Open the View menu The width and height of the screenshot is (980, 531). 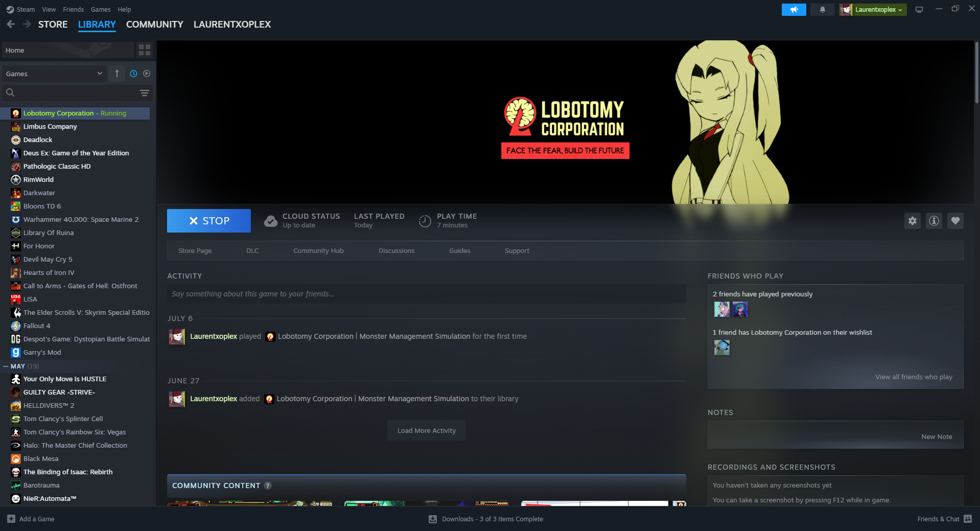[x=49, y=10]
